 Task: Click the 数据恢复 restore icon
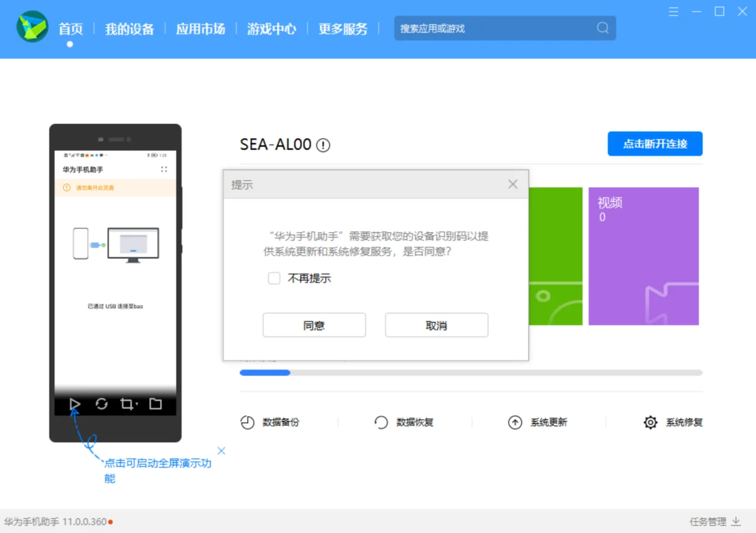[381, 422]
